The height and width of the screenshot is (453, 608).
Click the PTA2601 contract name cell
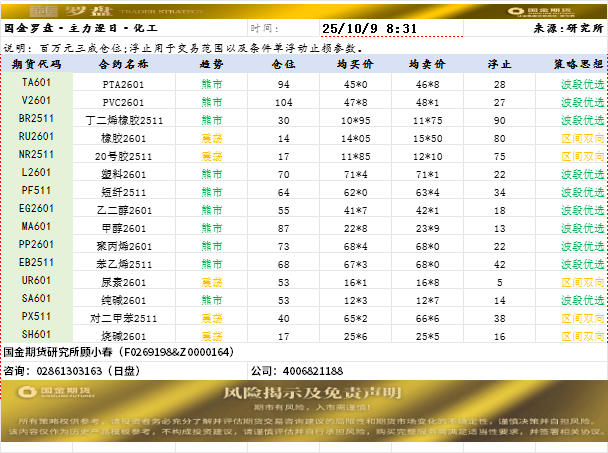[123, 84]
